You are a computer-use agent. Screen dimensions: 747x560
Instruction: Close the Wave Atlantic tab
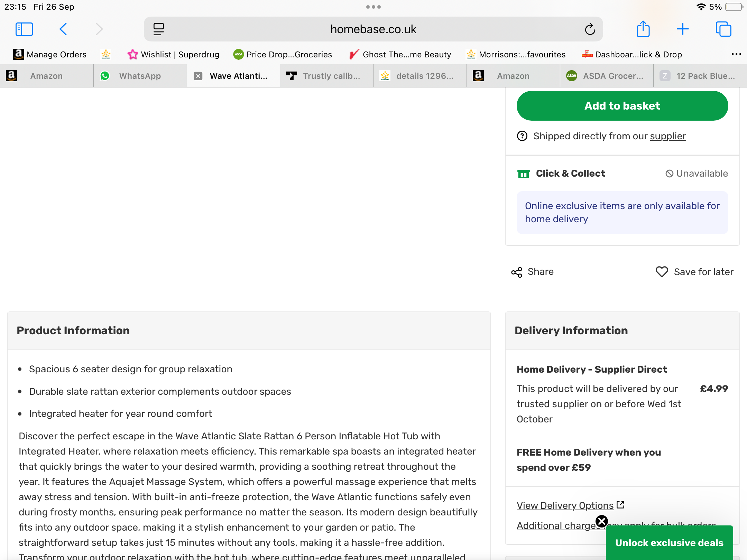tap(198, 76)
